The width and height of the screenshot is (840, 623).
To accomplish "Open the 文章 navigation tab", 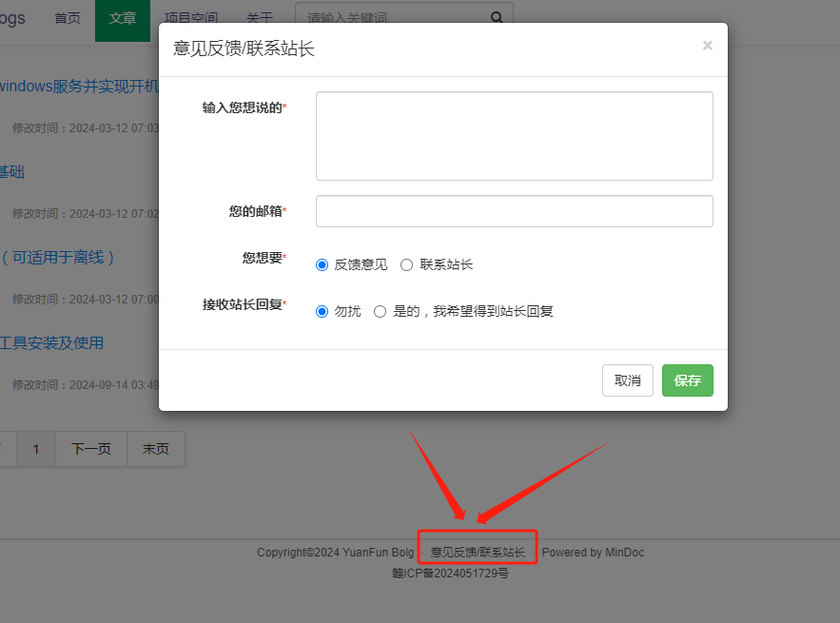I will 123,18.
